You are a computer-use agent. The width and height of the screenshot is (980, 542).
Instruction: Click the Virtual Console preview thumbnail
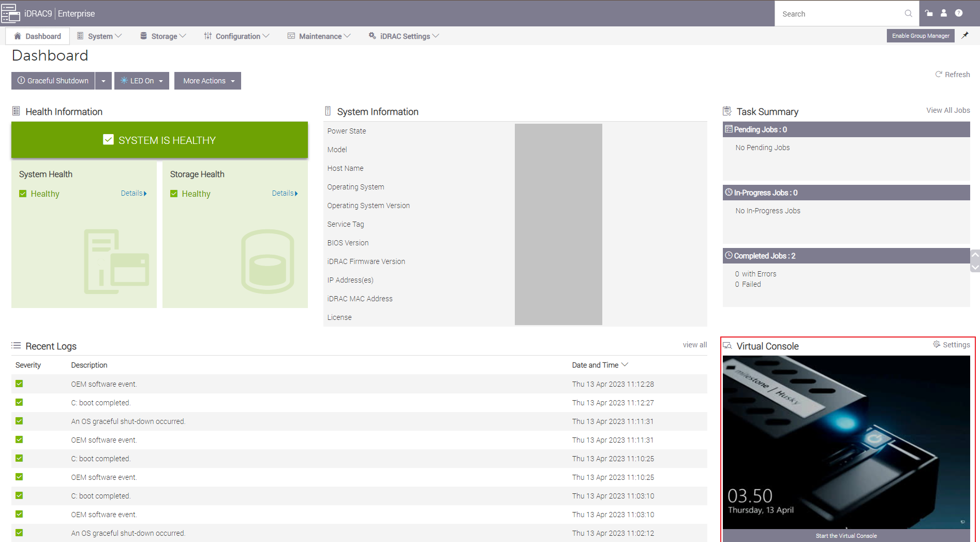coord(846,442)
